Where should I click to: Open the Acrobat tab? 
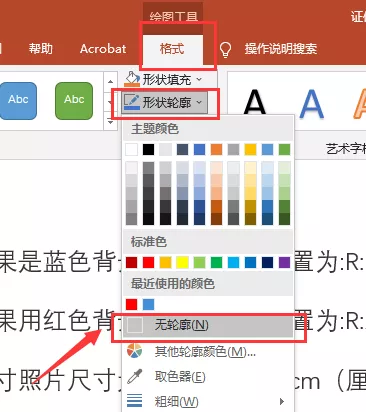point(103,49)
